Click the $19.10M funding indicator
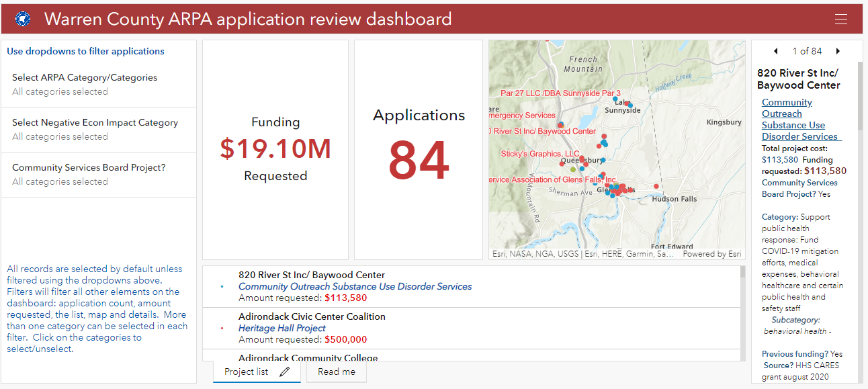This screenshot has width=868, height=389. pos(275,149)
